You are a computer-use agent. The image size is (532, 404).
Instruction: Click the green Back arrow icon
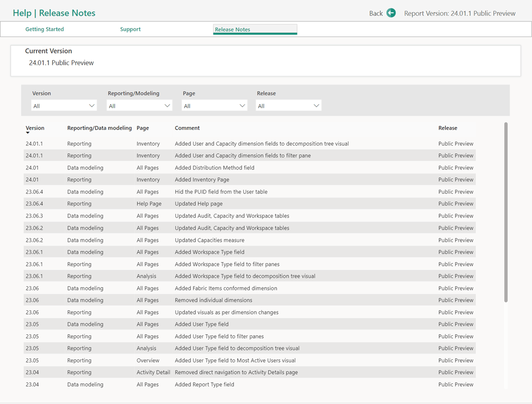[x=391, y=13]
